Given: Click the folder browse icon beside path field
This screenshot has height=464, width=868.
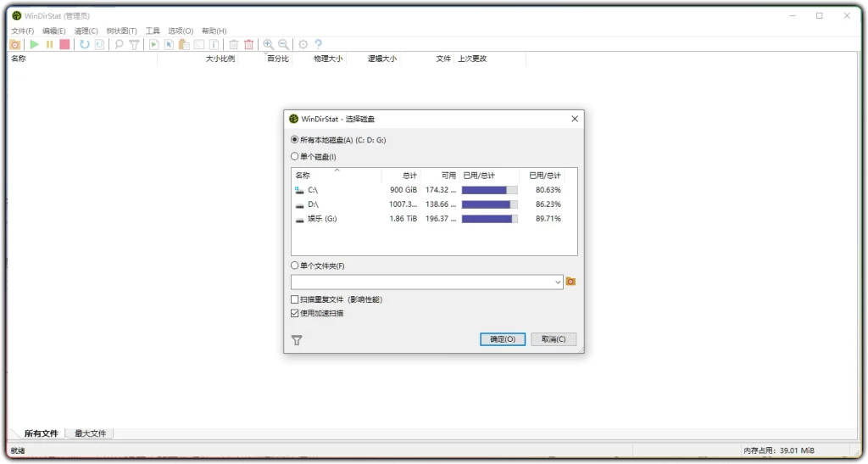Looking at the screenshot, I should click(x=570, y=282).
